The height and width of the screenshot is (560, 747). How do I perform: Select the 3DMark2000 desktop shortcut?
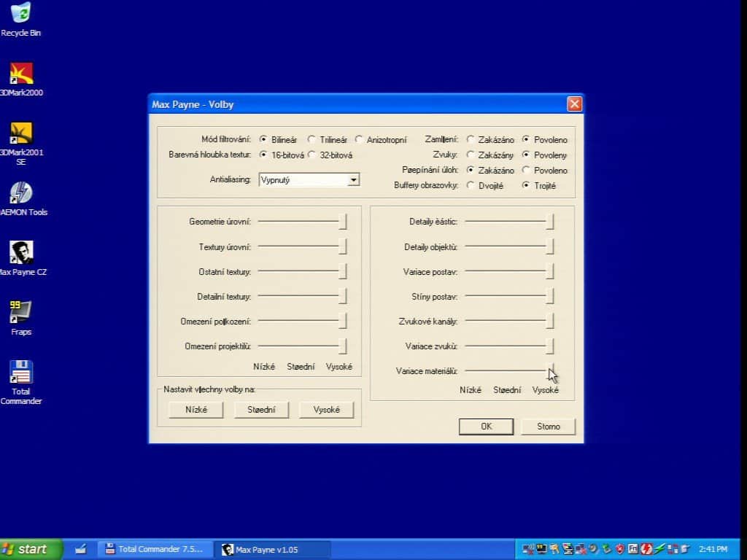(21, 79)
